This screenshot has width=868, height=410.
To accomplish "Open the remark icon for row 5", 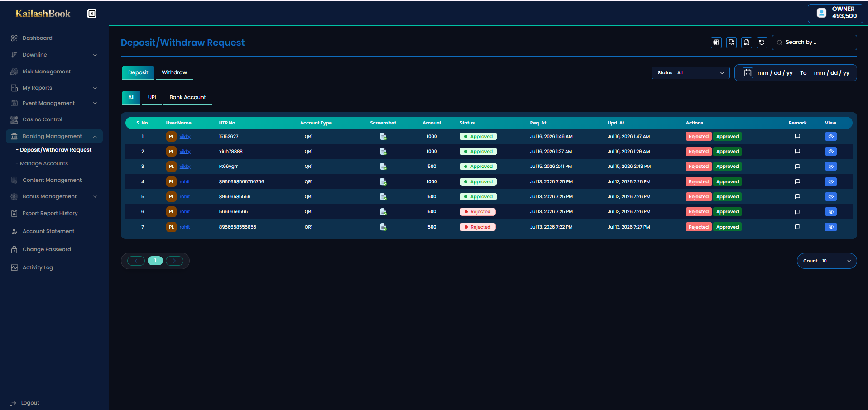I will click(797, 196).
